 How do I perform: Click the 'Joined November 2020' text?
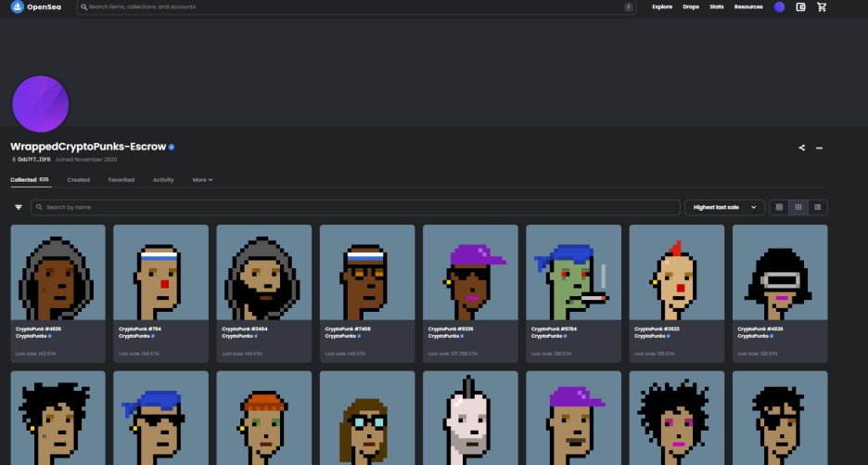(x=86, y=160)
